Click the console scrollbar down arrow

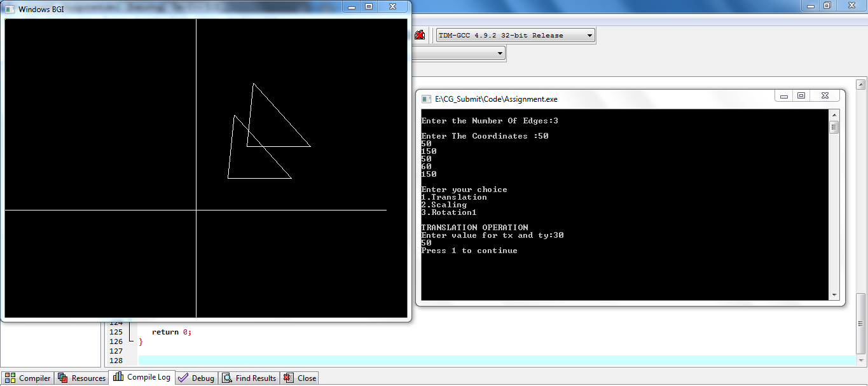[834, 294]
